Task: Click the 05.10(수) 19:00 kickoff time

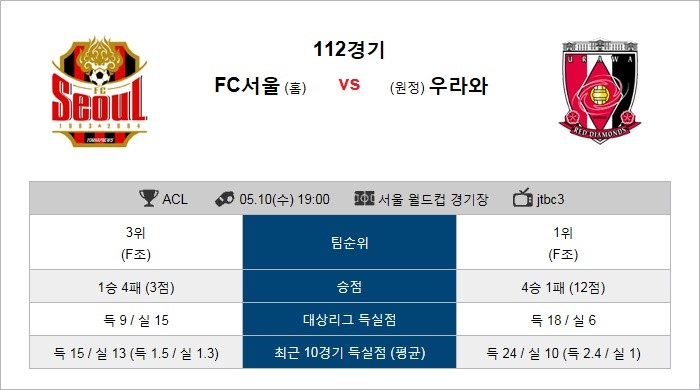Action: (x=284, y=199)
